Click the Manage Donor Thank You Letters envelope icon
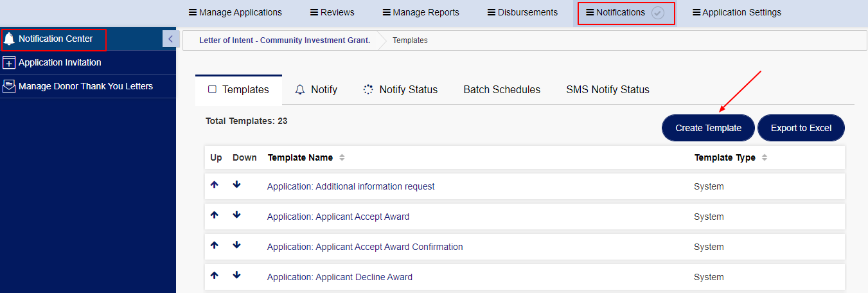This screenshot has width=868, height=293. (x=9, y=87)
